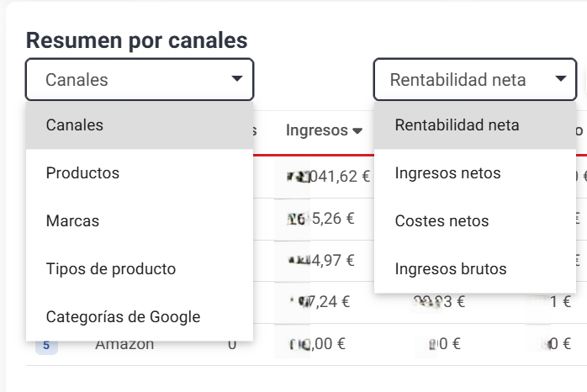The width and height of the screenshot is (587, 392).
Task: Open the Canales dropdown selector
Action: (x=140, y=79)
